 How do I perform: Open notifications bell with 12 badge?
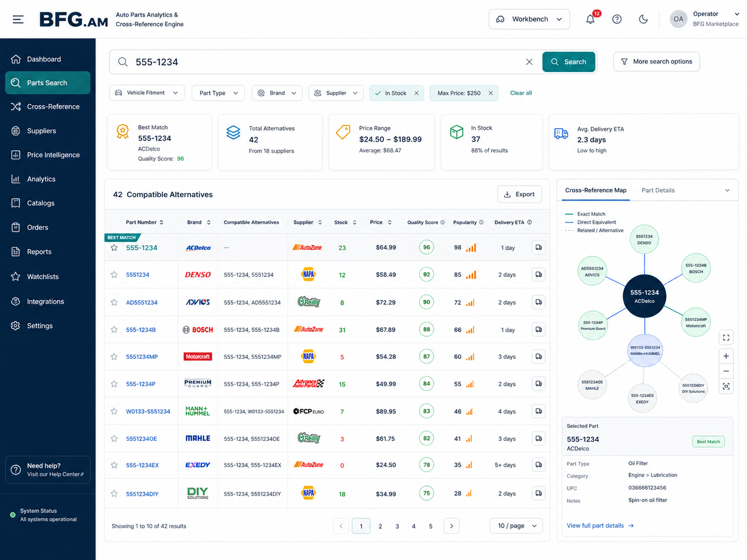(591, 19)
